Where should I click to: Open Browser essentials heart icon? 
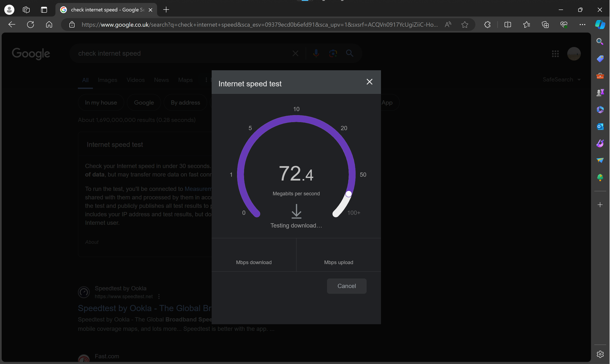click(x=564, y=25)
